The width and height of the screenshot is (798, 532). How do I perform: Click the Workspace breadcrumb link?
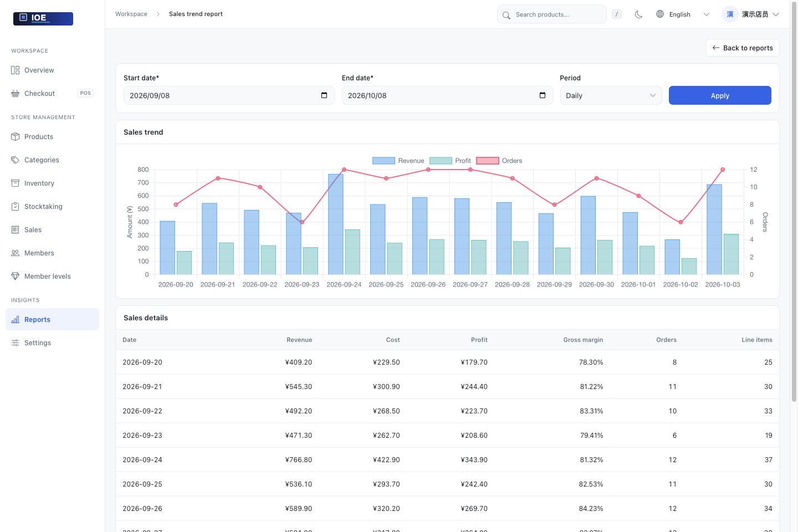(x=131, y=14)
